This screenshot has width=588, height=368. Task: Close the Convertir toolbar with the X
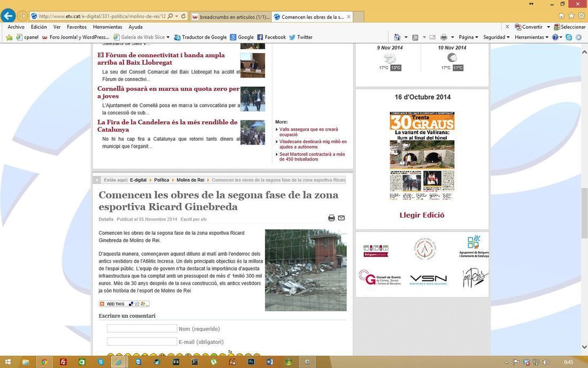[507, 27]
